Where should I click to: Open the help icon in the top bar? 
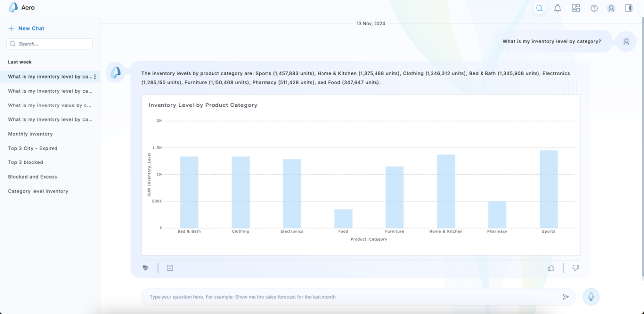tap(594, 8)
